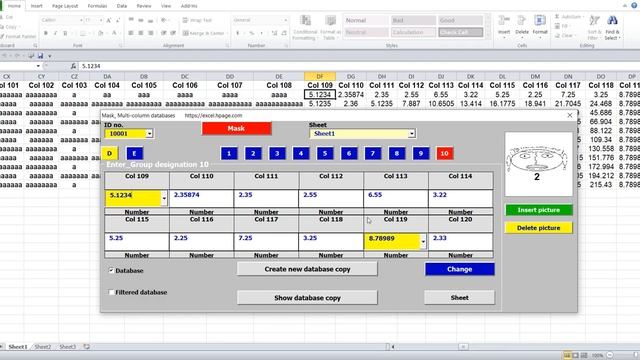Click Save icon in Quick Access Toolbar

click(40, 56)
